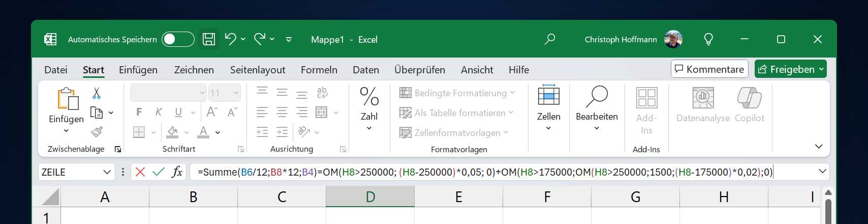Click the Excel logo icon

click(50, 39)
